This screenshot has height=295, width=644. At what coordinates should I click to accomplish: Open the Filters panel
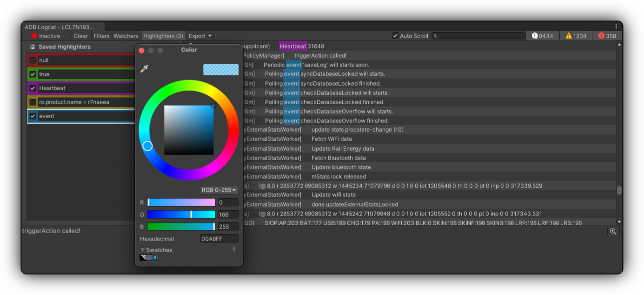click(x=101, y=36)
